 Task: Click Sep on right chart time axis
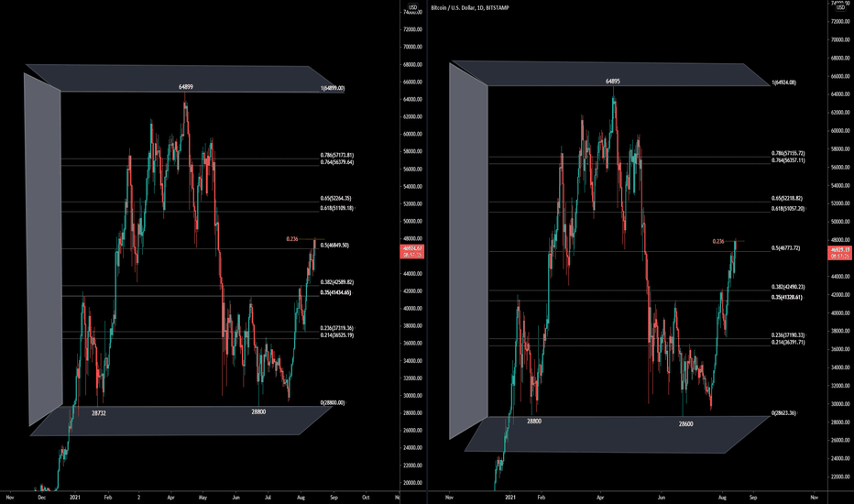753,498
